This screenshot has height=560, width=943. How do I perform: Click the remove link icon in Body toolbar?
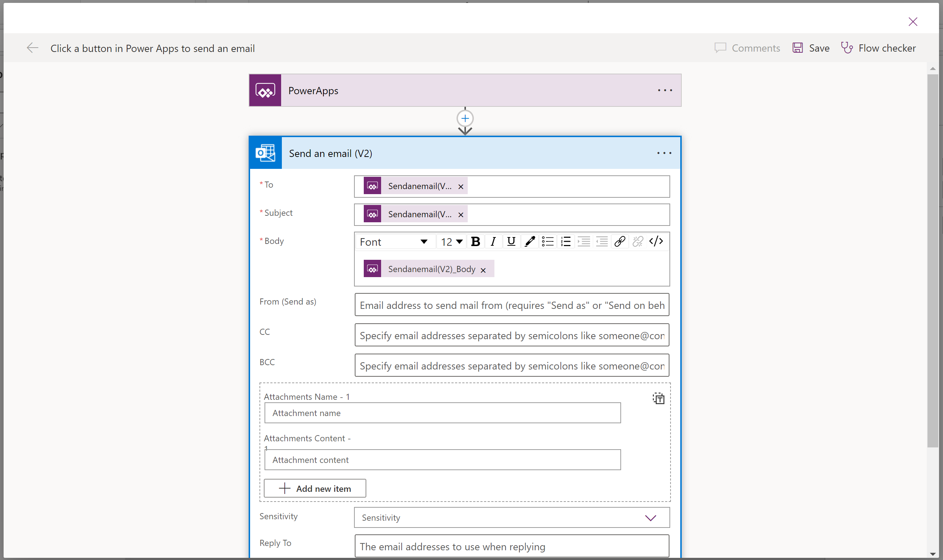point(637,241)
